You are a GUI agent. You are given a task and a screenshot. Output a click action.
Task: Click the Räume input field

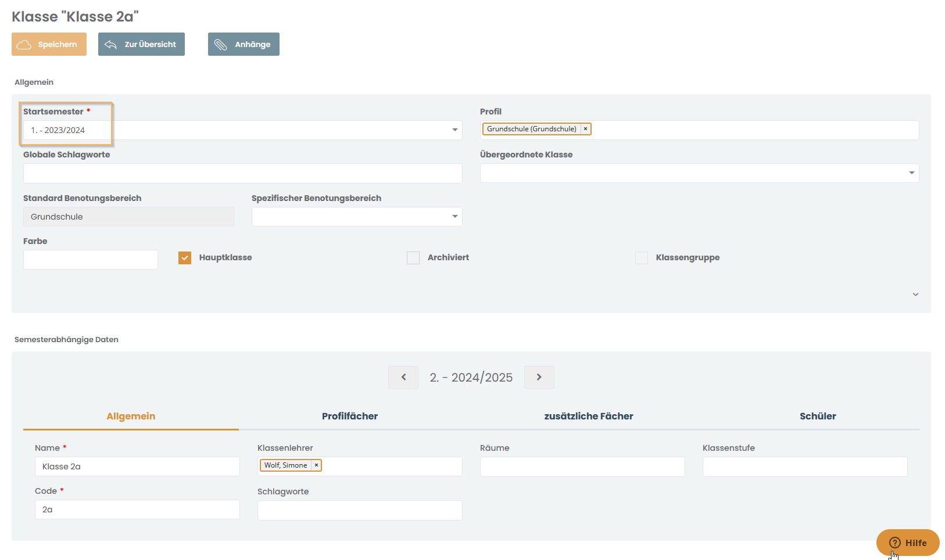point(582,466)
